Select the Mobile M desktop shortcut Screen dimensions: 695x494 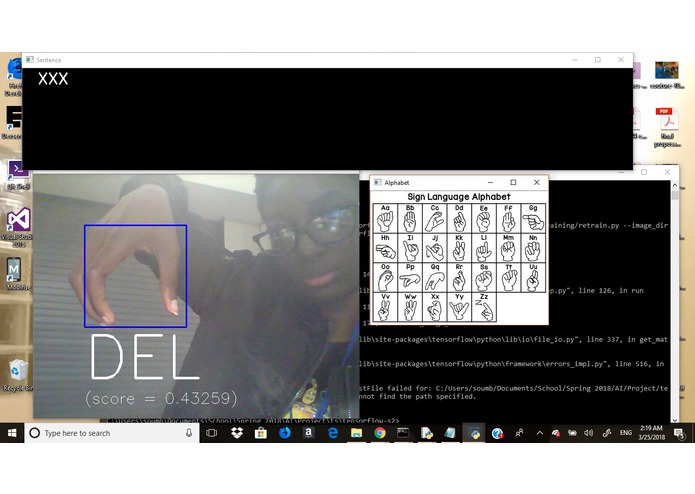tap(16, 274)
